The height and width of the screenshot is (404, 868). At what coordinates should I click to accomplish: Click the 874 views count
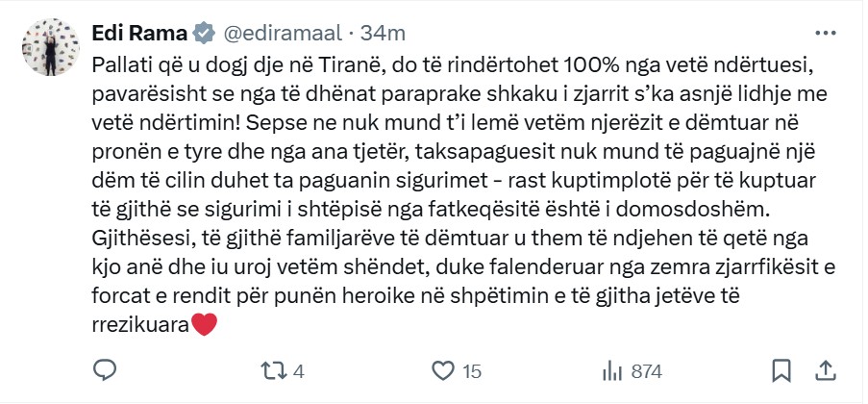645,370
